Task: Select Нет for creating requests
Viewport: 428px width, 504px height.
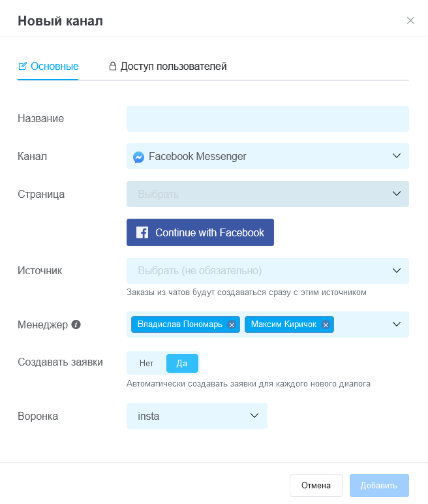Action: pyautogui.click(x=146, y=363)
